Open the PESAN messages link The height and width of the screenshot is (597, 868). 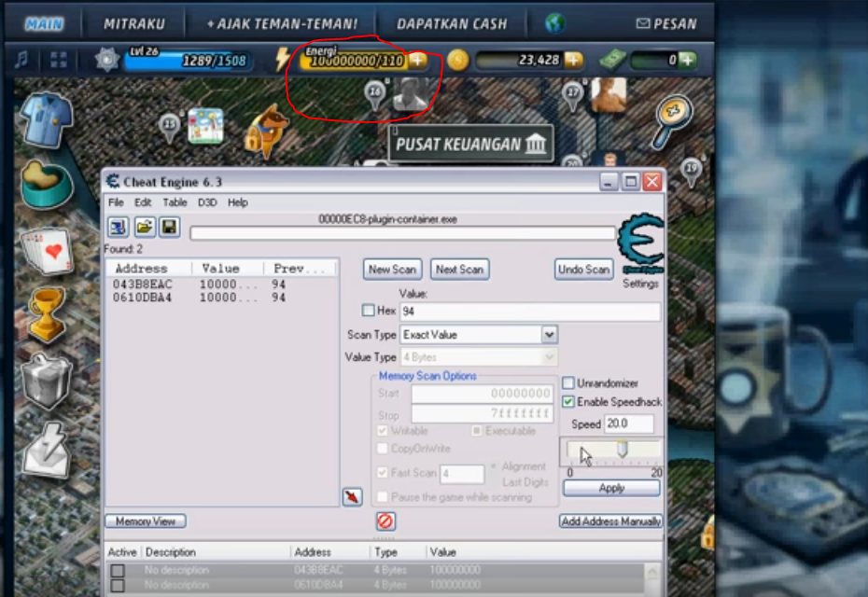[666, 24]
